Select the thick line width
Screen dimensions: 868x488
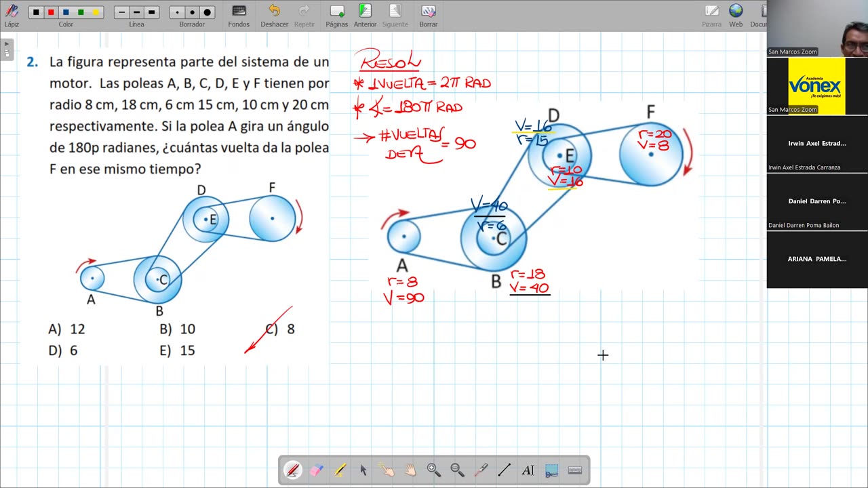click(x=151, y=12)
